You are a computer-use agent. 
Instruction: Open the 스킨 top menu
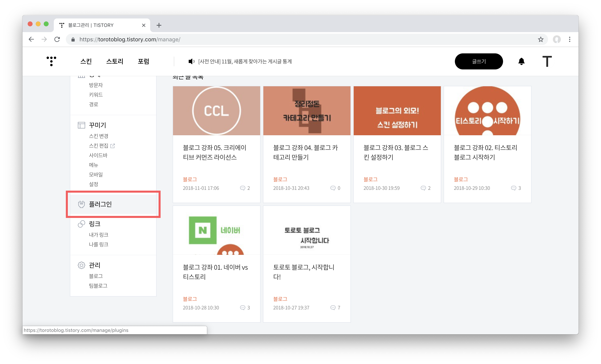click(x=86, y=61)
